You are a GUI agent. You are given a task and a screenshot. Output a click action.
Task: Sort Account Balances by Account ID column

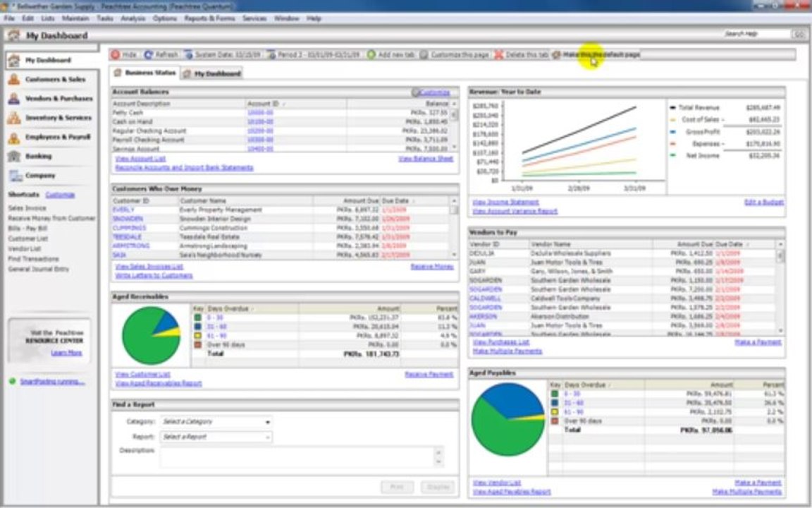(x=296, y=104)
